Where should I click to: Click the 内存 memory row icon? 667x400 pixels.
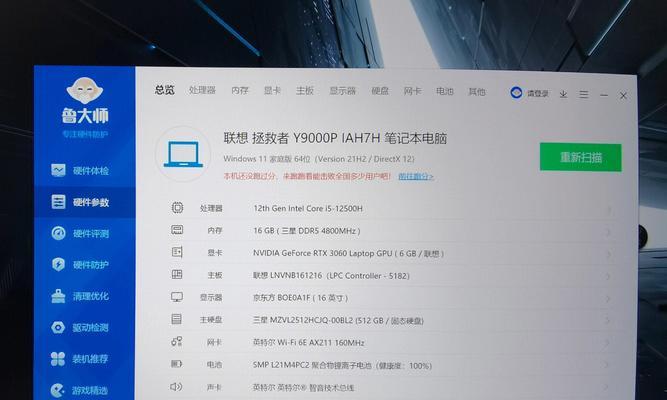(177, 230)
